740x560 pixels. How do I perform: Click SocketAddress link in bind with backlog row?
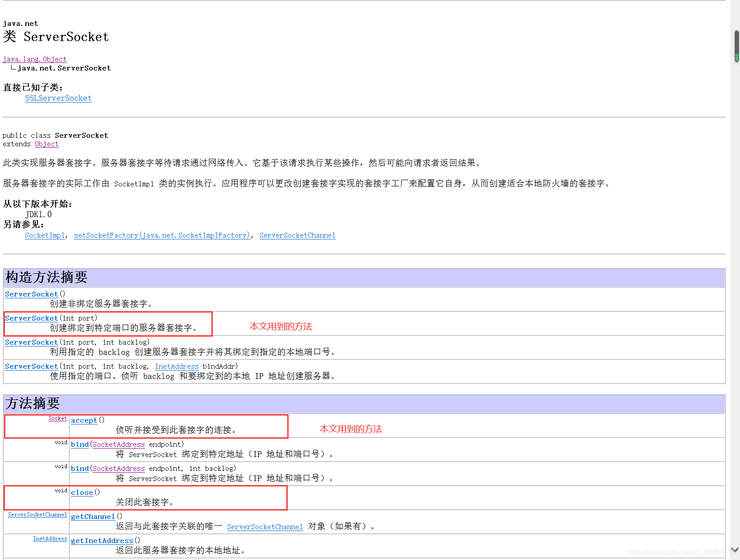(x=119, y=469)
